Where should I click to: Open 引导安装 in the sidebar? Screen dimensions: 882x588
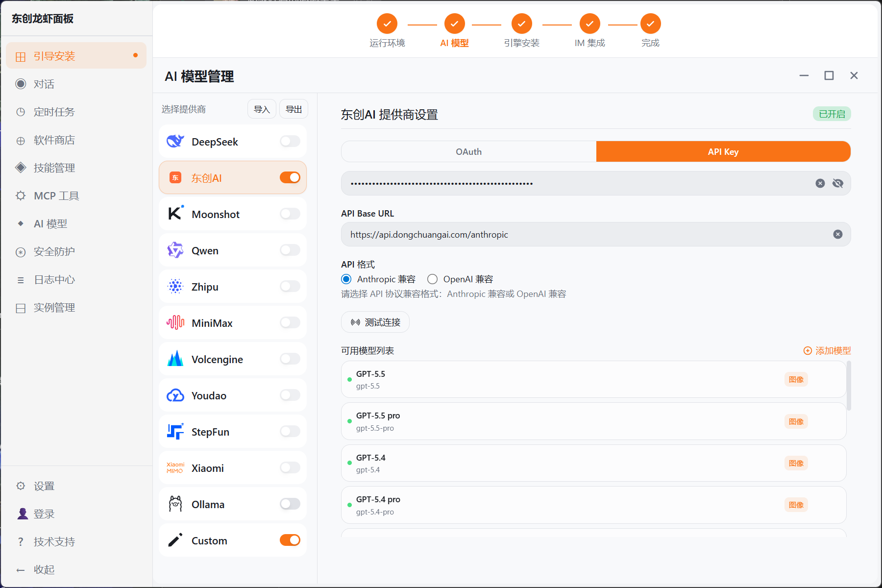pyautogui.click(x=76, y=56)
